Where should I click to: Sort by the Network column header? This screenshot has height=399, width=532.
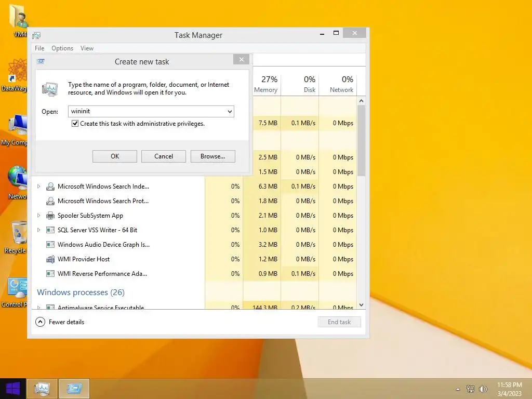pyautogui.click(x=338, y=84)
